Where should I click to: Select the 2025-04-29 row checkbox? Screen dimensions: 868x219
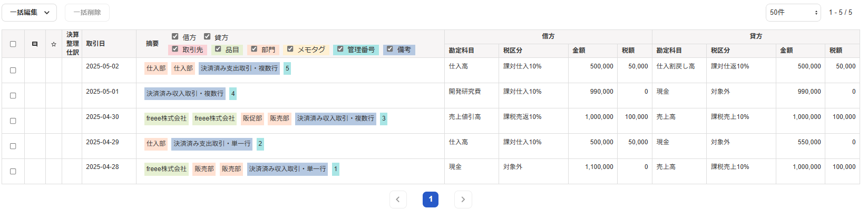click(13, 146)
